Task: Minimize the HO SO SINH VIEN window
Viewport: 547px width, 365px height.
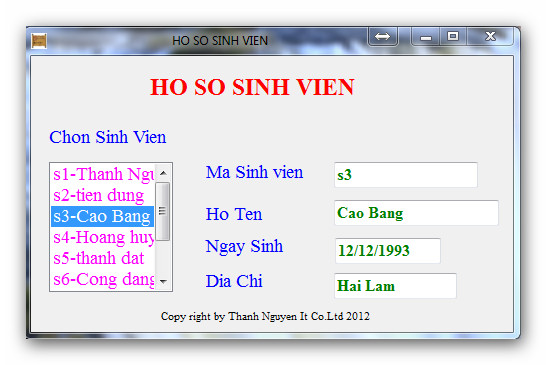Action: (x=426, y=36)
